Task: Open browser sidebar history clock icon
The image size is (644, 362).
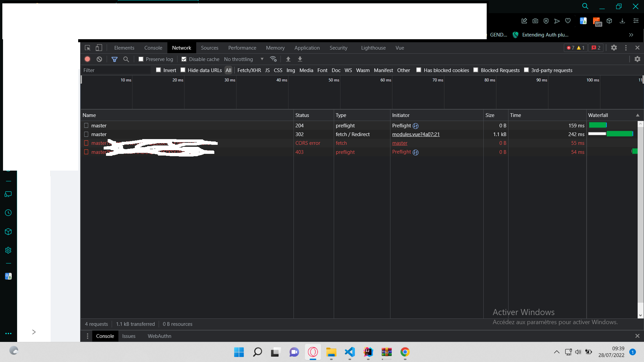Action: tap(8, 213)
